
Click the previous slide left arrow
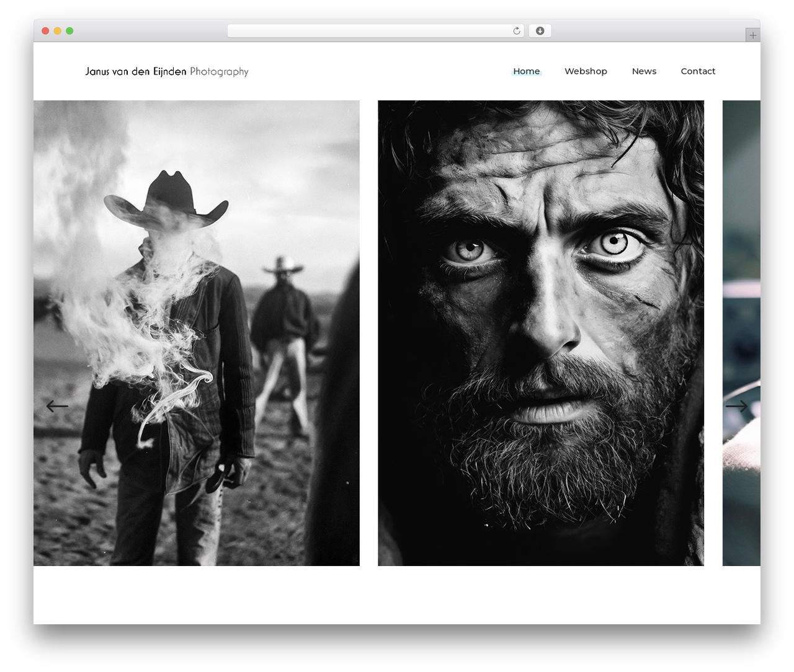pos(57,406)
